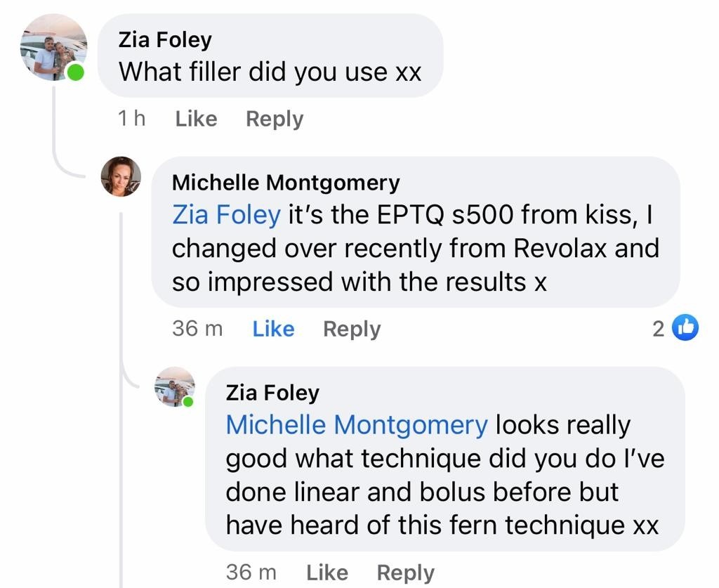Open Michelle Montgomery's profile picture
Image resolution: width=719 pixels, height=588 pixels.
coord(121,176)
